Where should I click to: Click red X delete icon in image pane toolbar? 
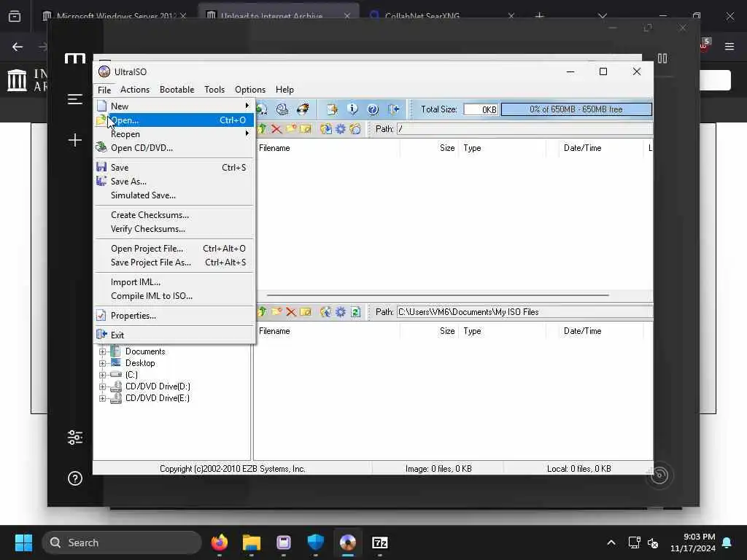point(276,129)
